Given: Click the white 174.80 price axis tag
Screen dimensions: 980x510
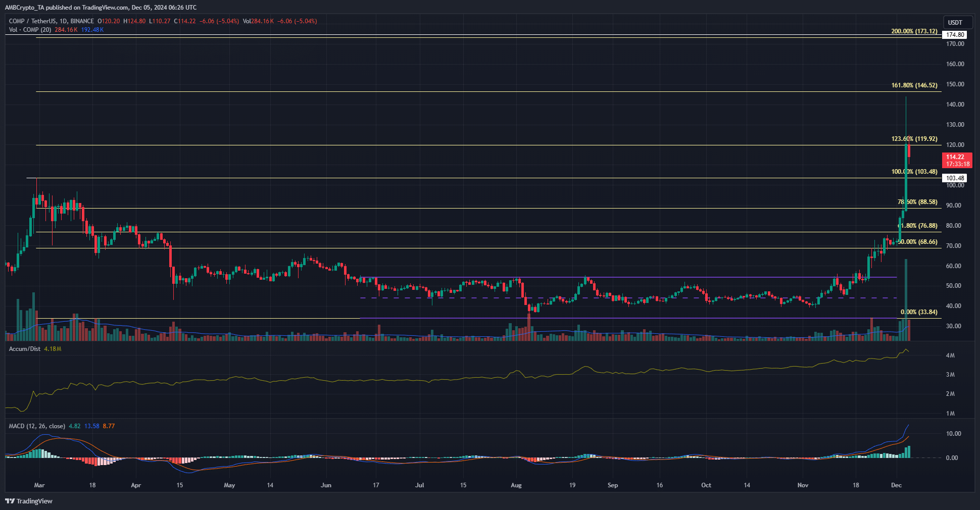Looking at the screenshot, I should 955,35.
